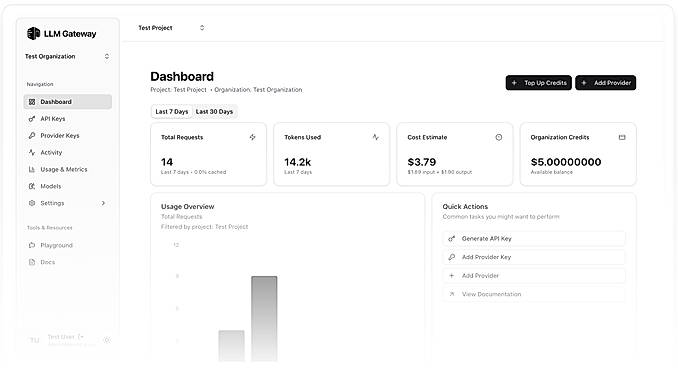
Task: Open the Docs link in sidebar
Action: click(x=67, y=262)
